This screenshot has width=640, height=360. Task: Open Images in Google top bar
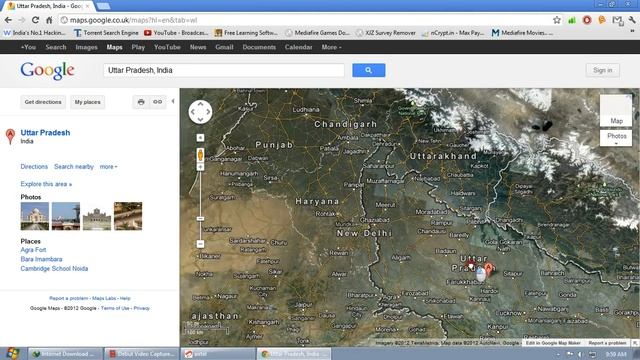pos(87,47)
